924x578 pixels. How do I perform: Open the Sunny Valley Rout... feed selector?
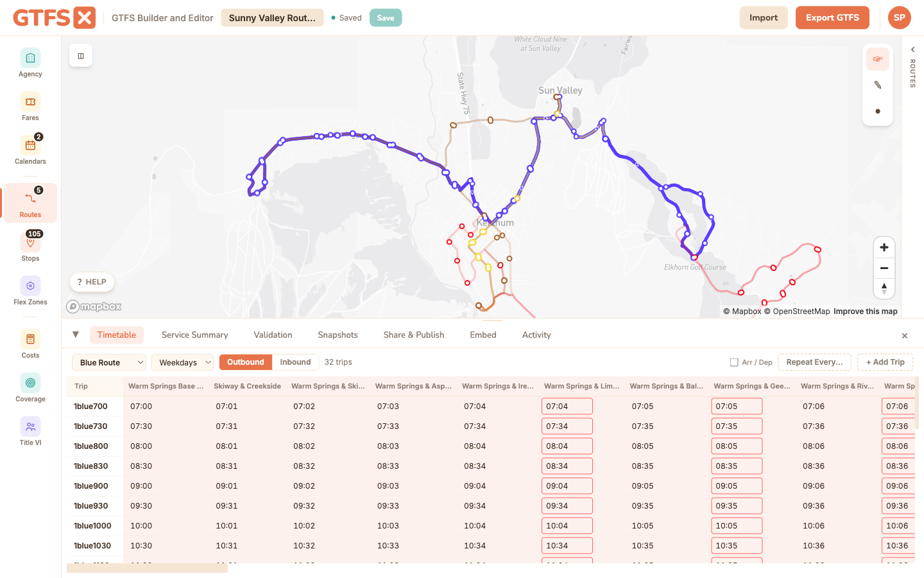point(272,18)
